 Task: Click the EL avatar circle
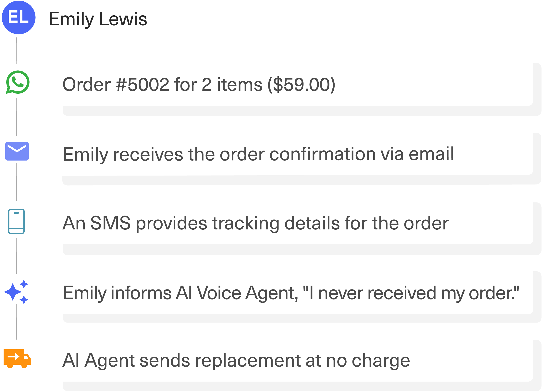[x=19, y=18]
